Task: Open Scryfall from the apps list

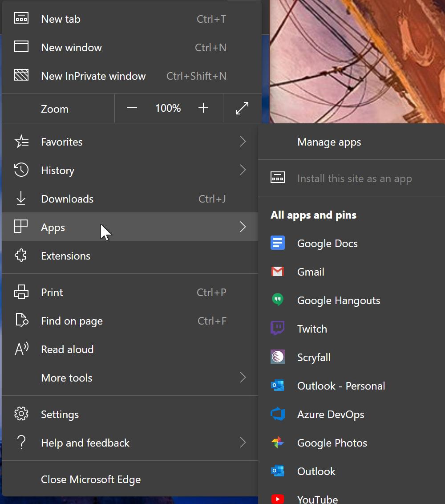Action: coord(352,357)
